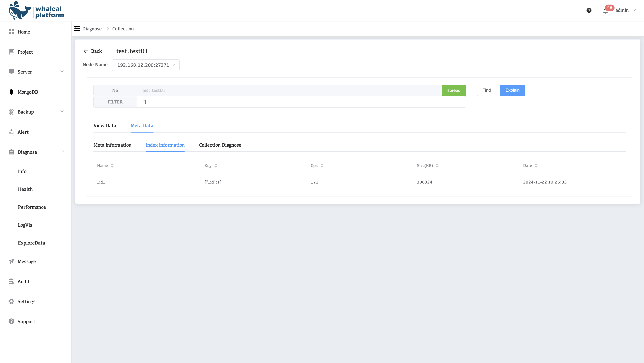Sort the table by the Name column

pos(112,166)
